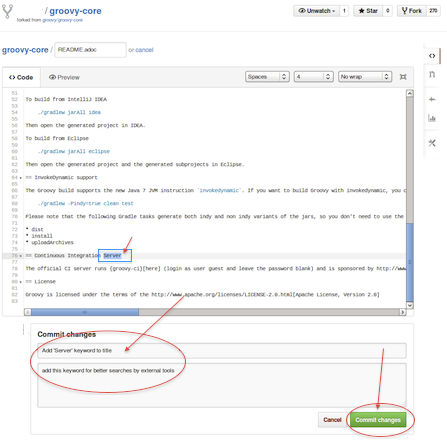Viewport: 447px width, 440px height.
Task: Click the line '== InvokeDynamic support'
Action: coord(61,177)
